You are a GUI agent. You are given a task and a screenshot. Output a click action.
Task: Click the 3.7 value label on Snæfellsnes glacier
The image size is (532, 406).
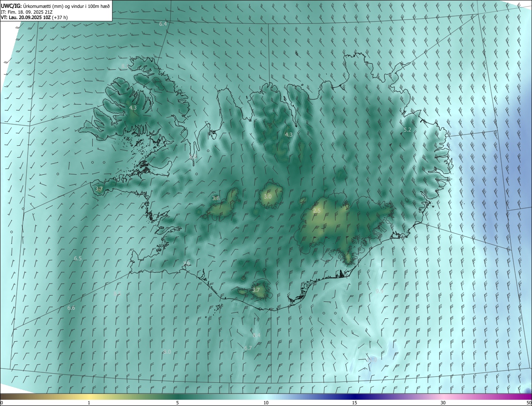tap(99, 189)
